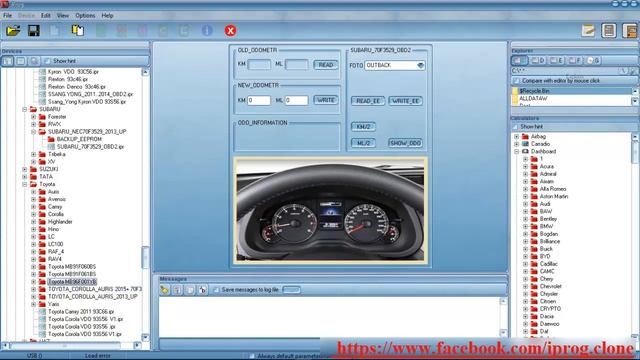Image resolution: width=640 pixels, height=360 pixels.
Task: Select Toyota MB91F061BS folder
Action: pos(72,274)
